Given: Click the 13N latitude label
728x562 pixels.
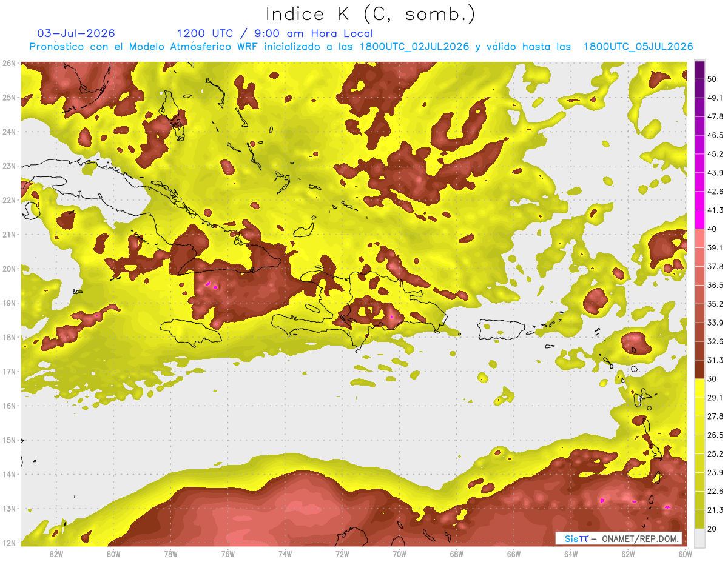Looking at the screenshot, I should point(8,509).
